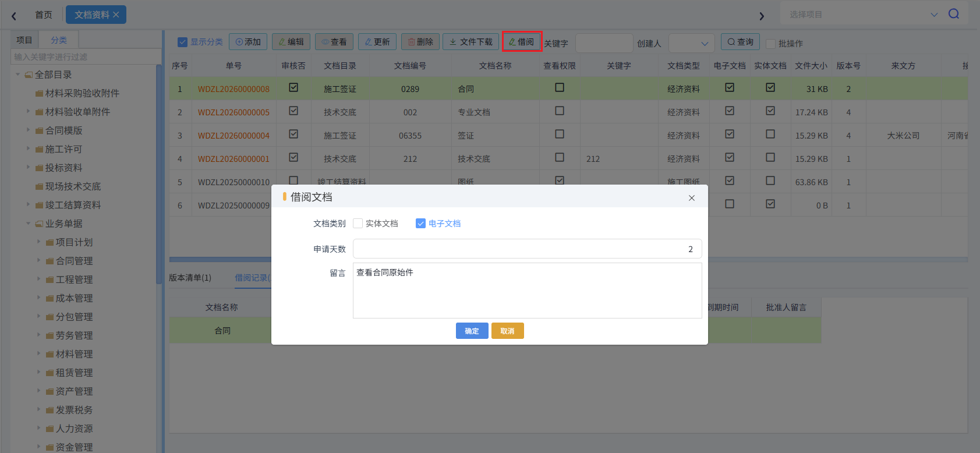Uncheck the 电子文档 option in the dialog
This screenshot has height=453, width=980.
(x=420, y=224)
